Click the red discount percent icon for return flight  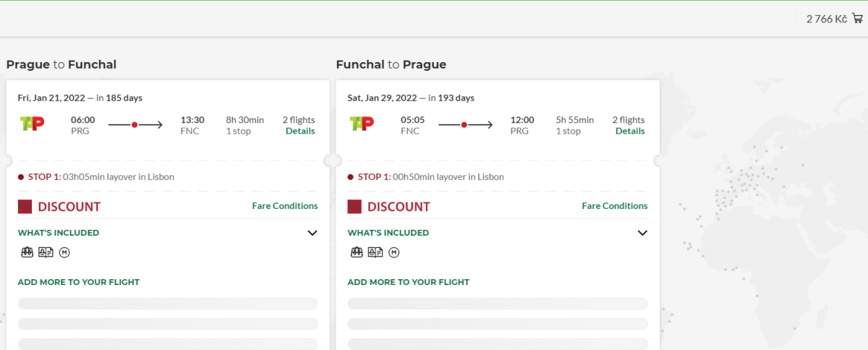coord(355,207)
